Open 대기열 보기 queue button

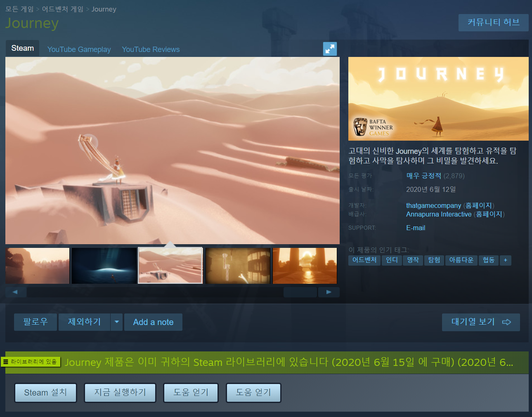click(x=481, y=322)
